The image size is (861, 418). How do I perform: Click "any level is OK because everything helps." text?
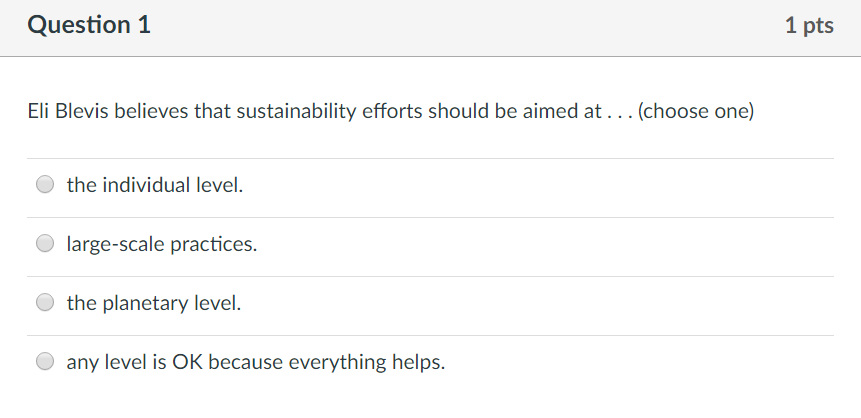point(256,362)
